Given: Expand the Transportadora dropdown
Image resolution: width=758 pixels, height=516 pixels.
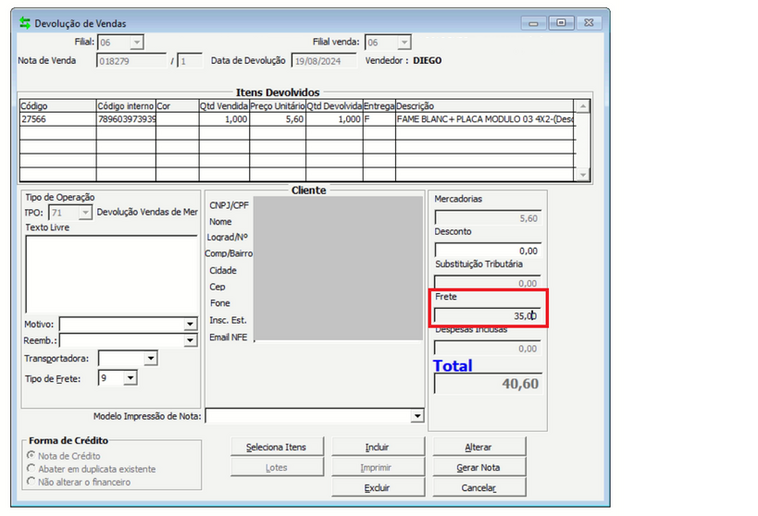Looking at the screenshot, I should (151, 358).
